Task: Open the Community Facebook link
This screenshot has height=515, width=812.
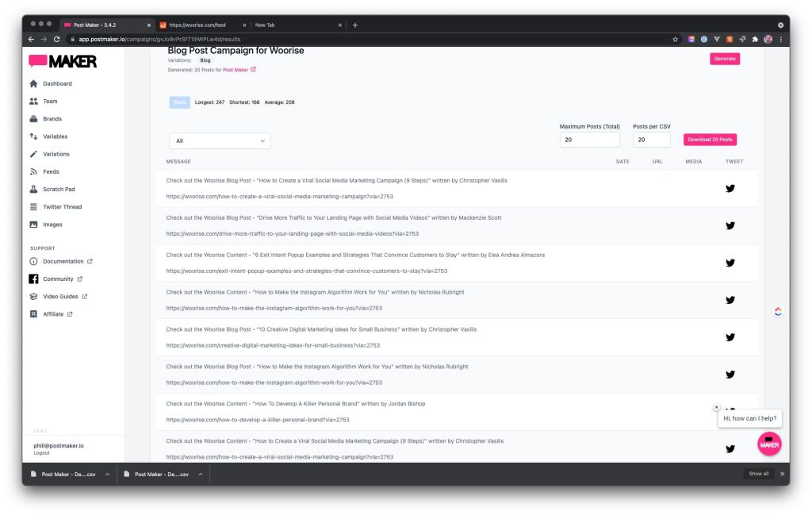Action: tap(56, 279)
